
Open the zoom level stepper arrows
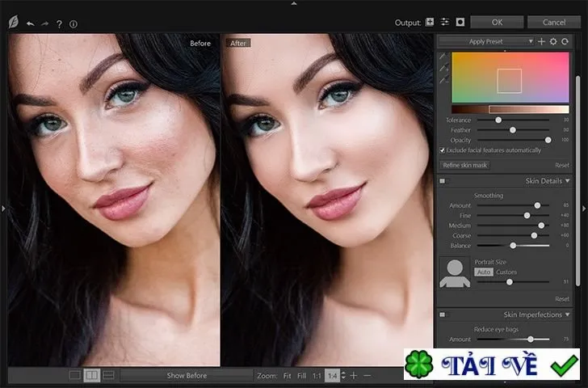[343, 375]
